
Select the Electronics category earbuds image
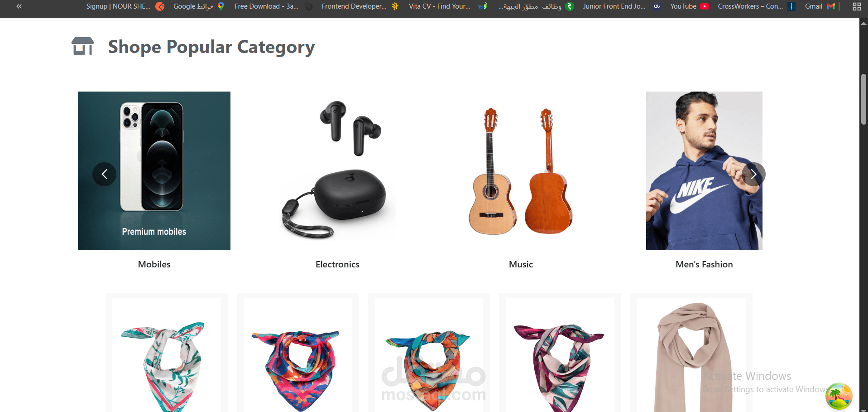337,171
